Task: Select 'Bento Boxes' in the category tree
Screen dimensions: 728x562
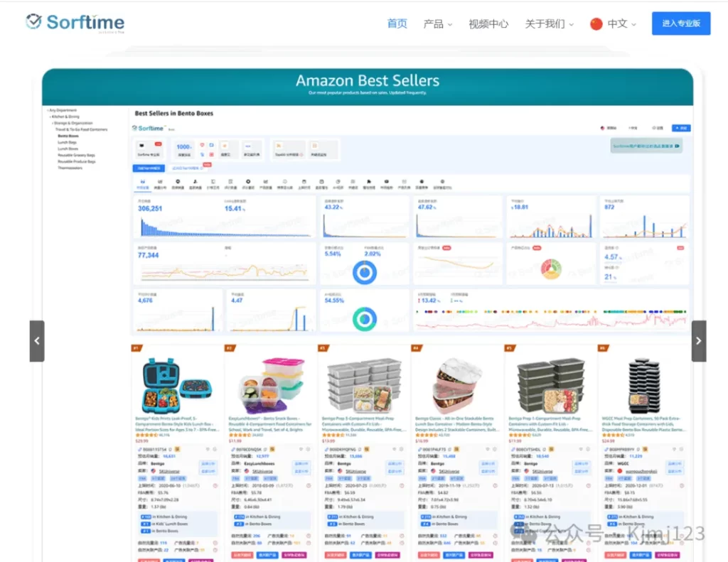Action: tap(68, 136)
